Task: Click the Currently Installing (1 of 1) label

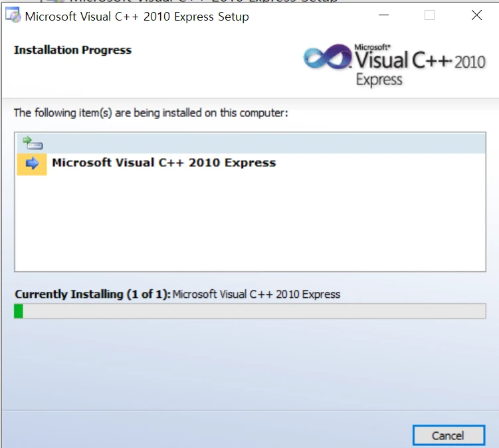Action: 92,294
